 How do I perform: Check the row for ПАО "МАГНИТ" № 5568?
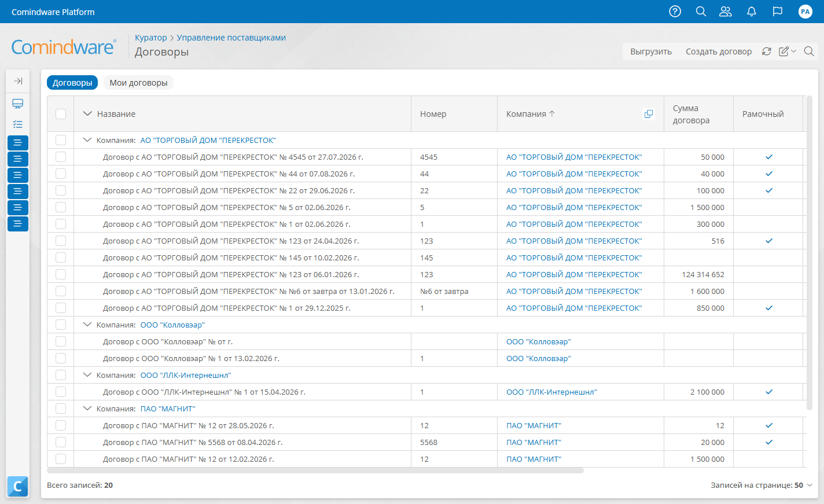click(61, 442)
